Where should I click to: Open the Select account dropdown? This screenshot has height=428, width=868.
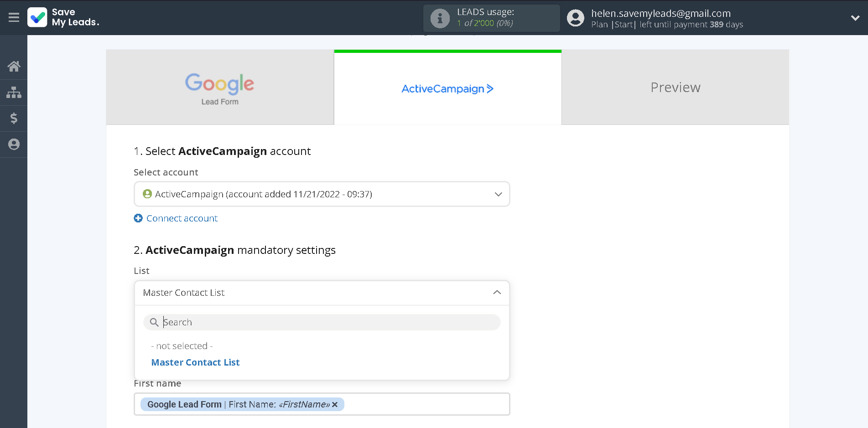[322, 194]
